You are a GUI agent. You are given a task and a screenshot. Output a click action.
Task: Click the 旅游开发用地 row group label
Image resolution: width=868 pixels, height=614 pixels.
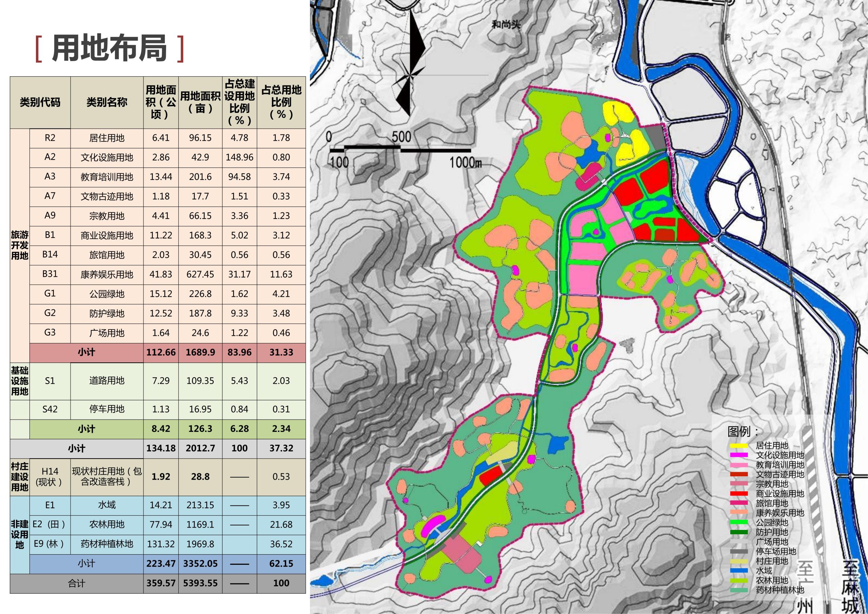pyautogui.click(x=20, y=245)
